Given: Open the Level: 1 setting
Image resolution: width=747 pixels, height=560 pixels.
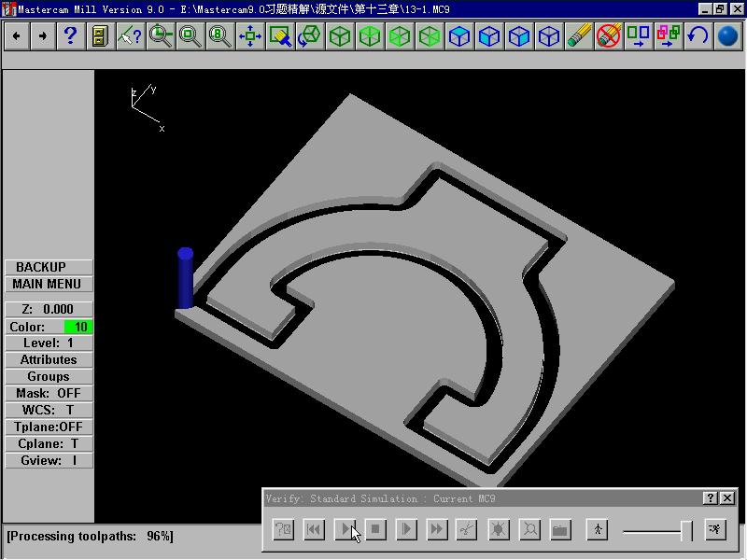Looking at the screenshot, I should pyautogui.click(x=49, y=343).
